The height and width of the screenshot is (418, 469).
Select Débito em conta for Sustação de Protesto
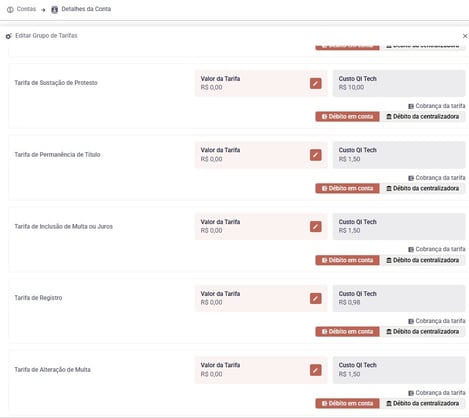click(x=347, y=117)
